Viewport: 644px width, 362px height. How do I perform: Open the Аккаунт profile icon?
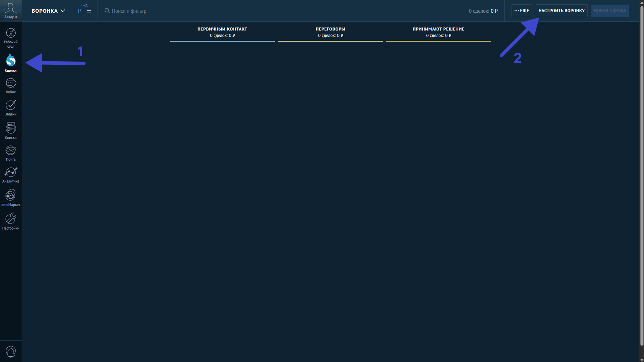click(x=11, y=11)
